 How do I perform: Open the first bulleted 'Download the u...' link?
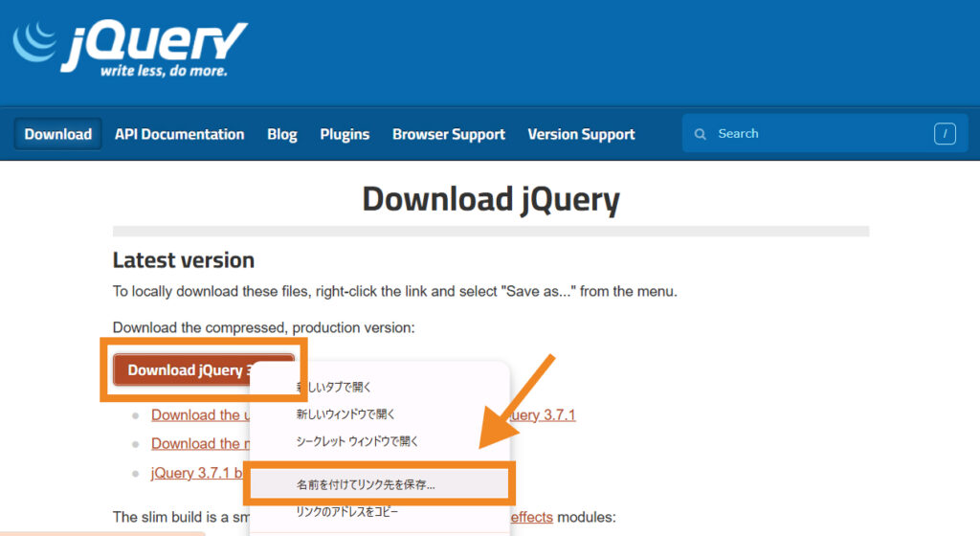coord(197,415)
